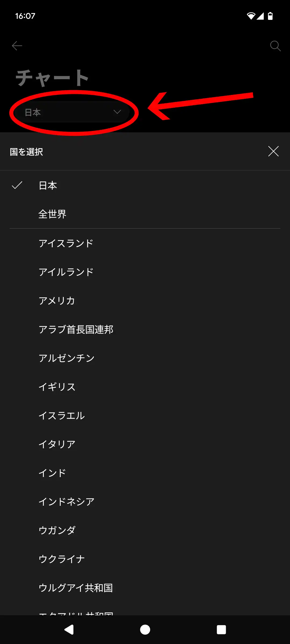Choose アラブ首長国連邦 entry

click(76, 330)
